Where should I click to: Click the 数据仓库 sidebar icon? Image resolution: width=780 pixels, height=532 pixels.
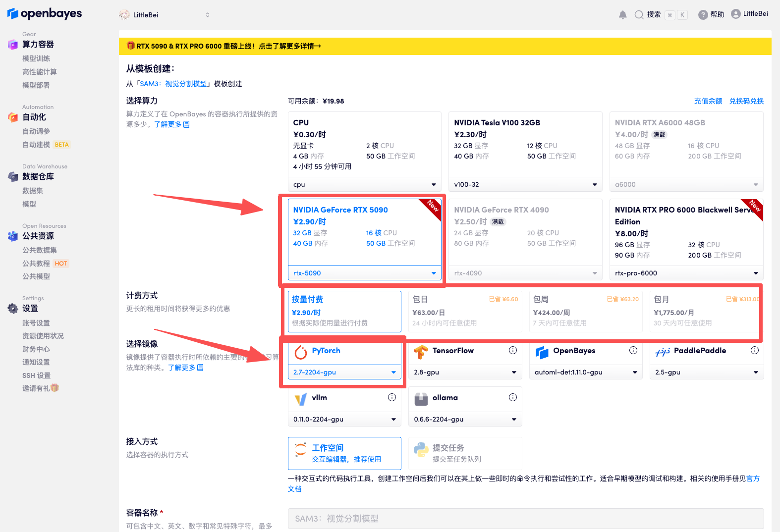(x=13, y=177)
